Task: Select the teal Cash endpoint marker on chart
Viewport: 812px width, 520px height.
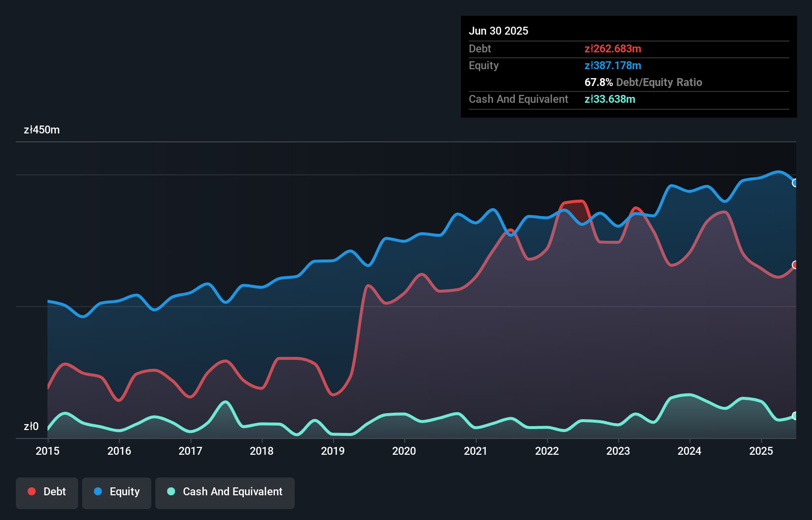Action: (795, 416)
